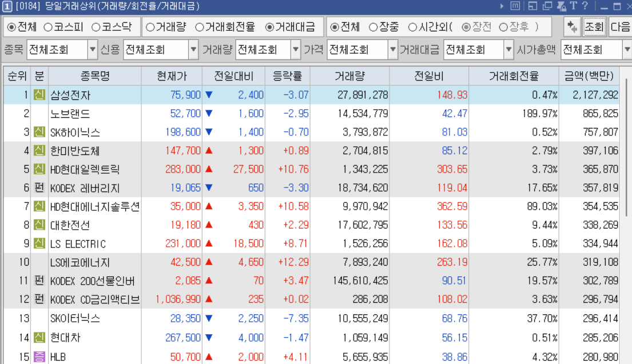Click the 다음 button
The height and width of the screenshot is (364, 632).
(x=620, y=27)
